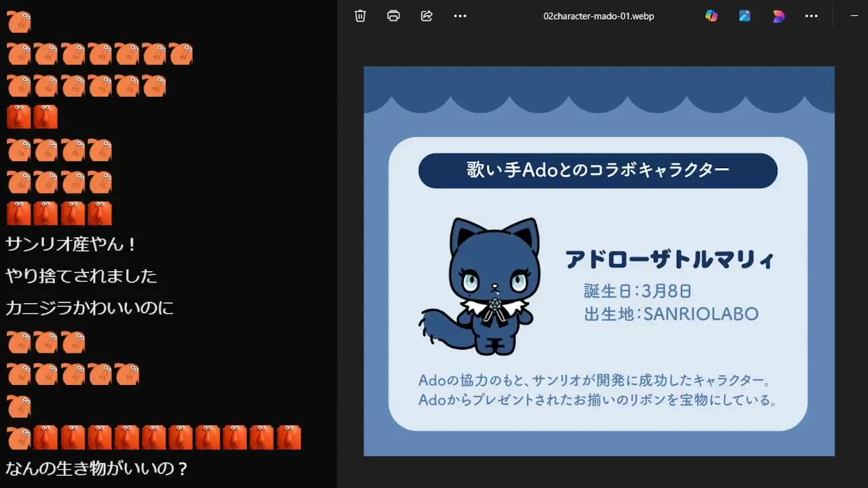
Task: Open the left three-dot more options menu
Action: tap(460, 16)
